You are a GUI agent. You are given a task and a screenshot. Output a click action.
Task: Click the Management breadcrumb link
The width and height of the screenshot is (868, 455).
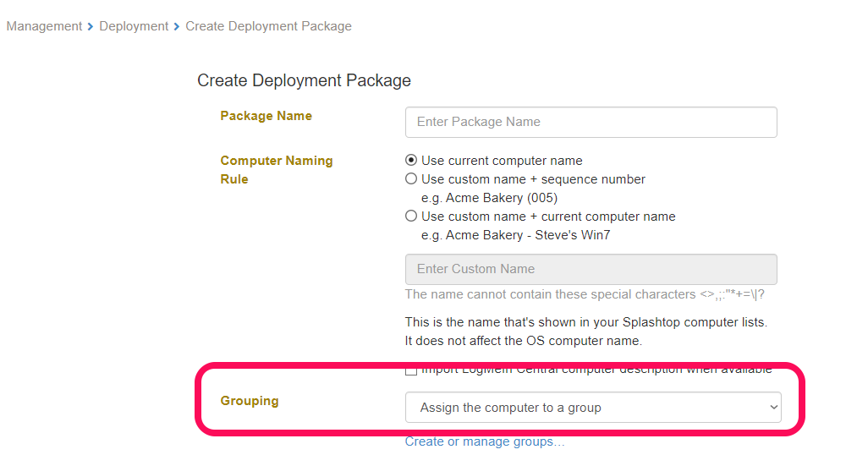click(x=44, y=26)
